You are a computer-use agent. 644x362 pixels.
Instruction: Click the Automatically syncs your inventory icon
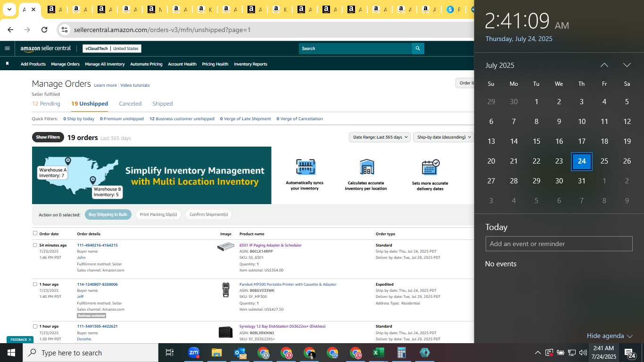pyautogui.click(x=305, y=167)
